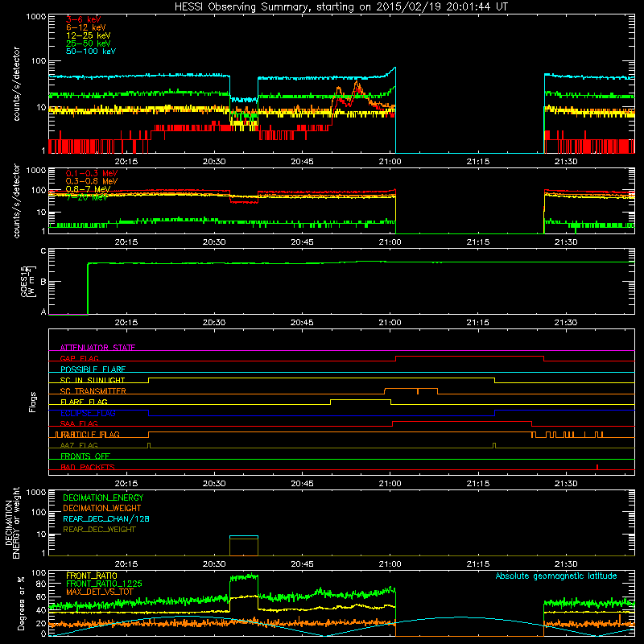The image size is (644, 644).
Task: Click the MAX_DET_VS_TOT legend label
Action: (99, 592)
